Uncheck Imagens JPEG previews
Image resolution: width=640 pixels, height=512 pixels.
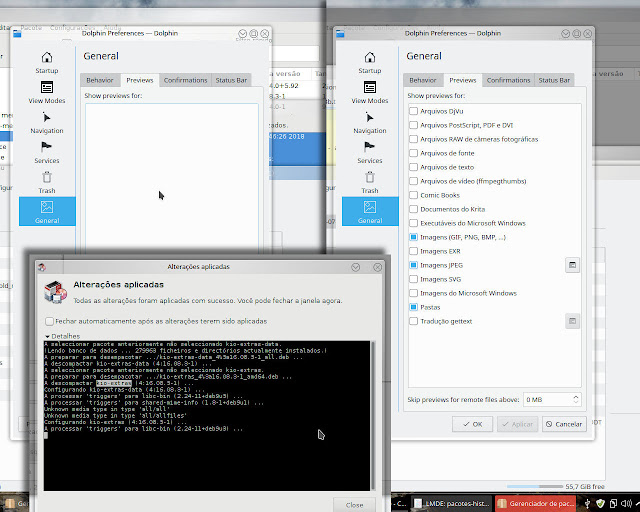413,265
